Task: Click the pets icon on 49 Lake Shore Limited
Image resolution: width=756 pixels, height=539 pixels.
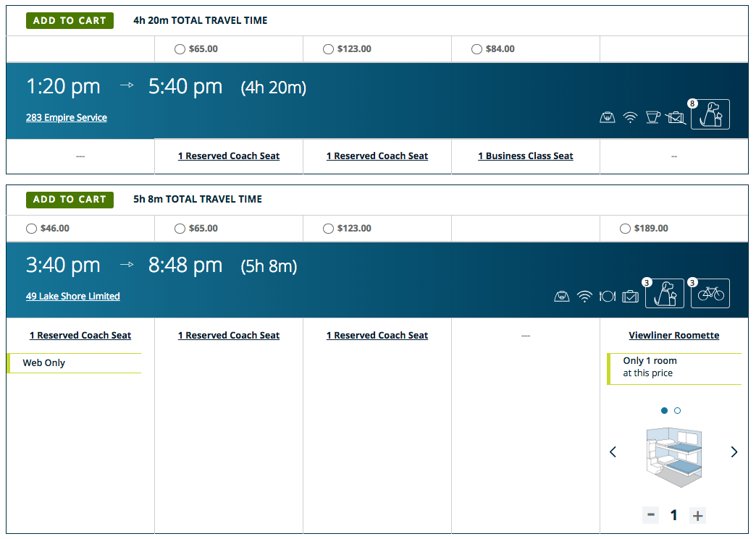Action: click(x=665, y=294)
